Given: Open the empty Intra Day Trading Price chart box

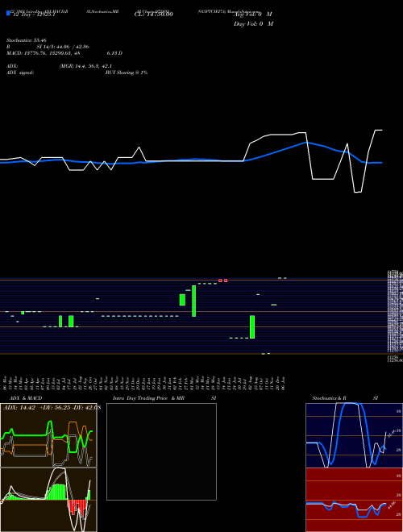Looking at the screenshot, I should point(161,451).
